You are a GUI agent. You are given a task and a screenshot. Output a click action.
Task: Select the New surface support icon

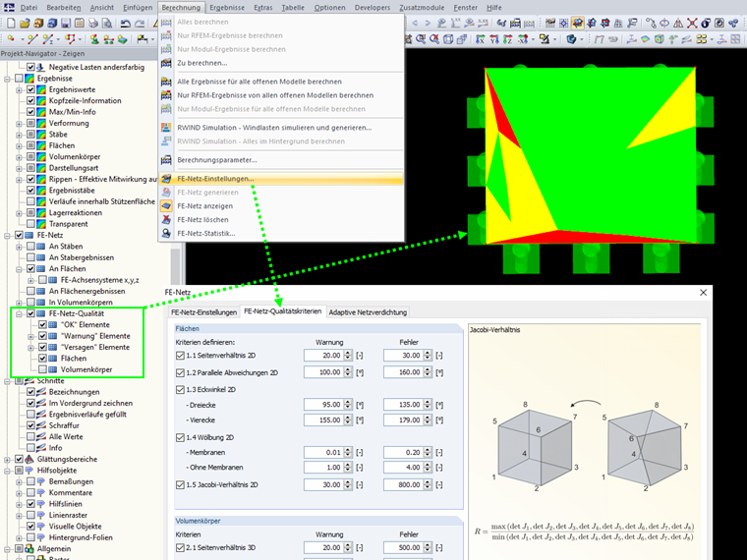(x=123, y=39)
